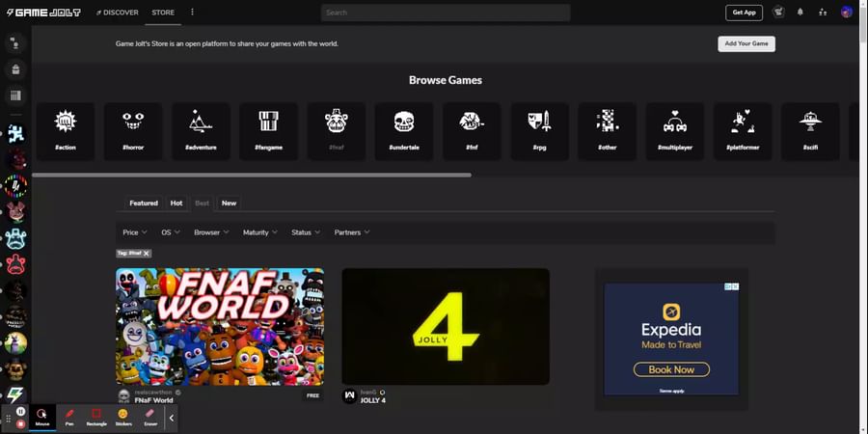Open the FNaF World game title link
Screen dimensions: 868x434
(x=154, y=400)
